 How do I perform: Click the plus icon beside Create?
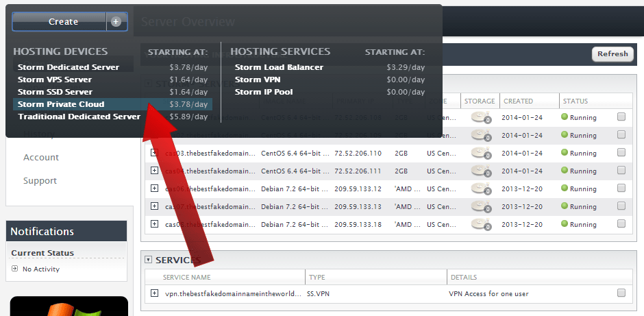pos(116,22)
